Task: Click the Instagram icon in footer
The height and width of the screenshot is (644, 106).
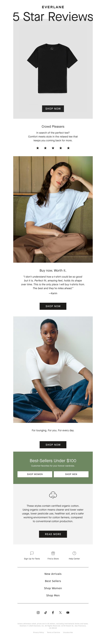Action: pos(38,612)
